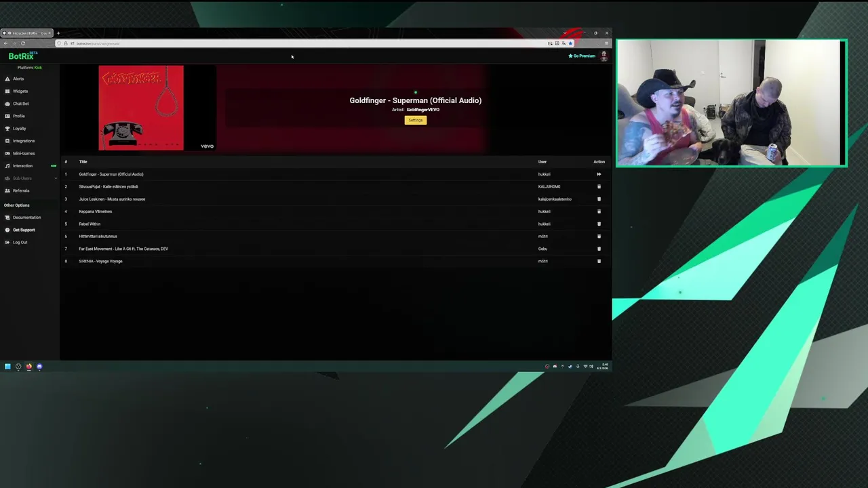Click 'SilvousPojat - Kaikie eläinten ystävä' title
Image resolution: width=868 pixels, height=488 pixels.
[x=108, y=186]
